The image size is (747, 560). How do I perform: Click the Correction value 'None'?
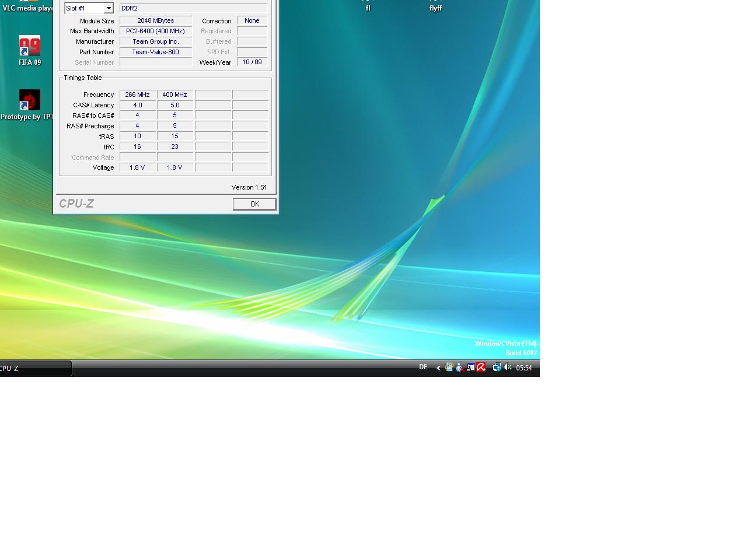click(252, 20)
